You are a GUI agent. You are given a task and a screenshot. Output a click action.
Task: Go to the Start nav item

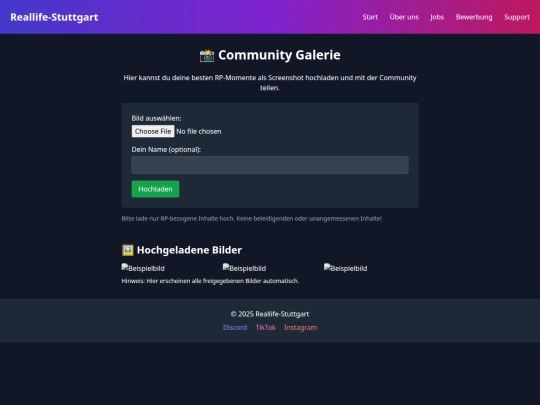coord(370,17)
